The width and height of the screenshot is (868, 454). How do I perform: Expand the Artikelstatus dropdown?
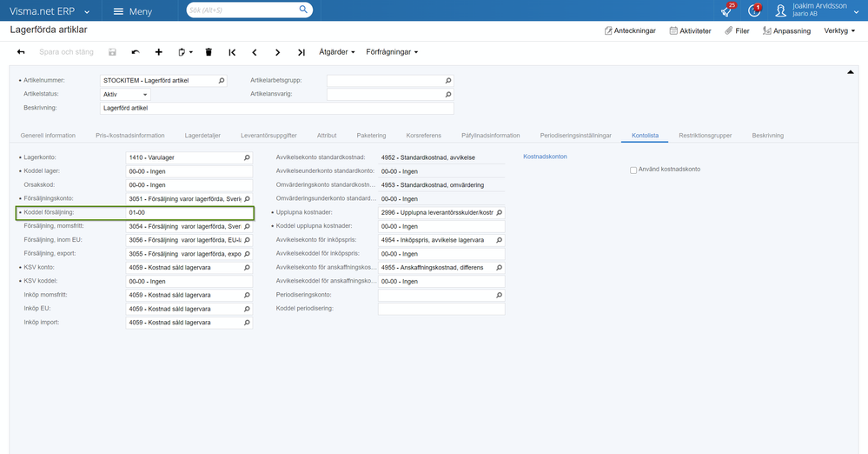144,94
